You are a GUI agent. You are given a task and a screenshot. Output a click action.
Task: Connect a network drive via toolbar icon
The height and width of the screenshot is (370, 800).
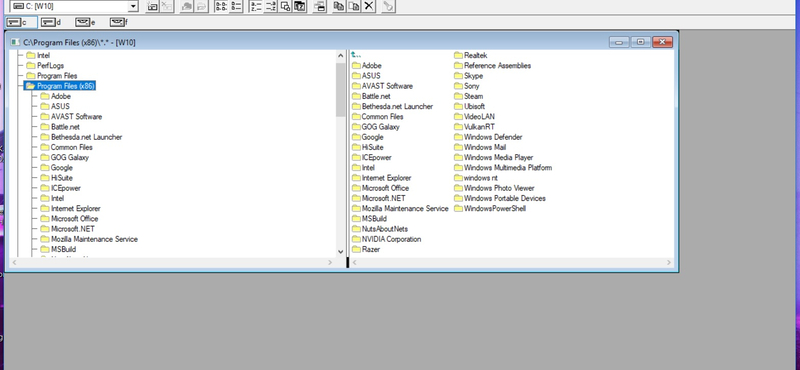click(152, 6)
